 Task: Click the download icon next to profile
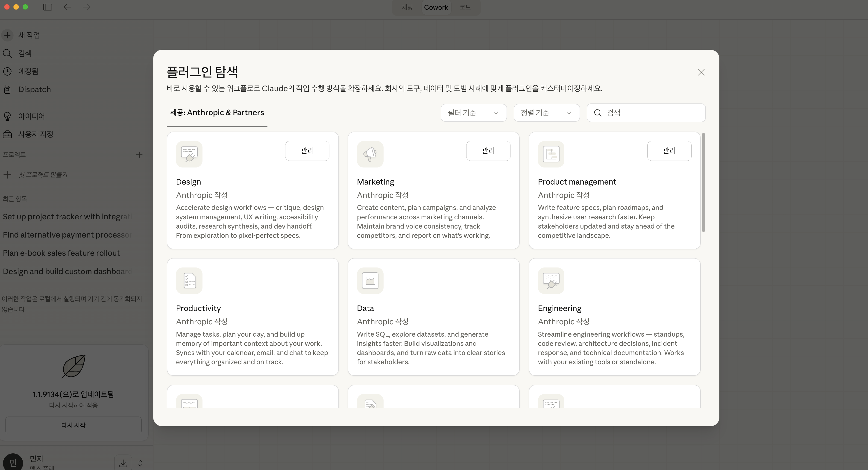coord(123,463)
